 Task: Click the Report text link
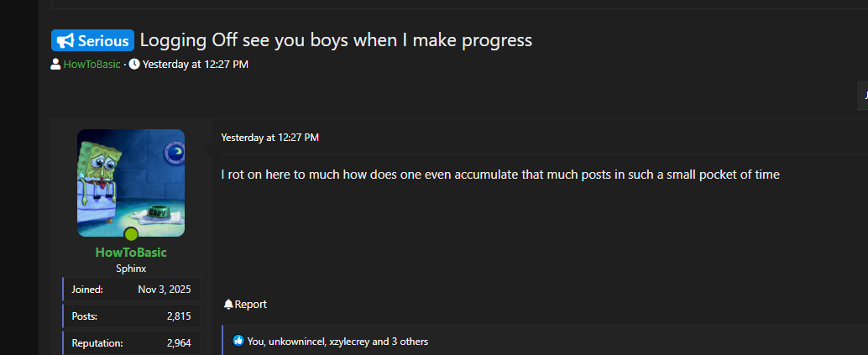pyautogui.click(x=251, y=305)
